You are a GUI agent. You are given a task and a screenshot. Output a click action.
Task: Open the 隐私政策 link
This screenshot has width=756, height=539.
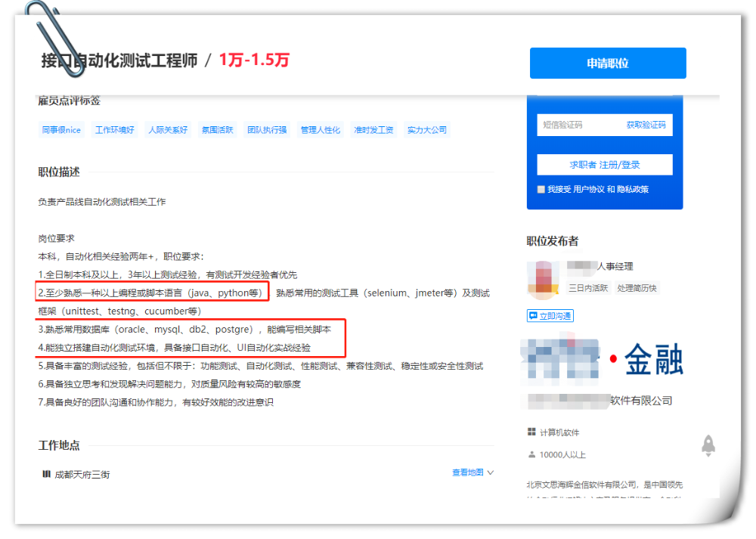click(633, 190)
